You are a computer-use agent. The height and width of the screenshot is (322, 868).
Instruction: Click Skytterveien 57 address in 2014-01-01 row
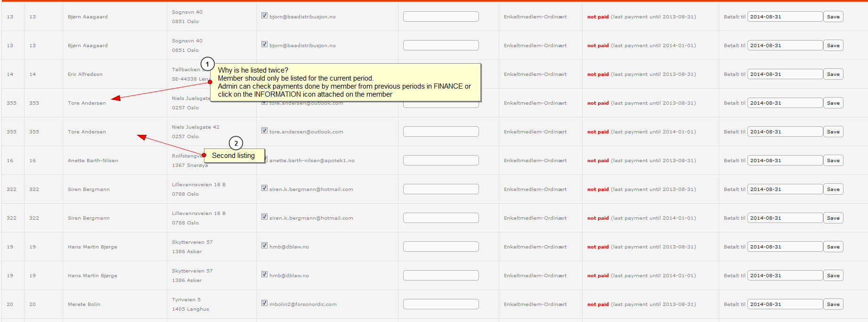pos(192,271)
